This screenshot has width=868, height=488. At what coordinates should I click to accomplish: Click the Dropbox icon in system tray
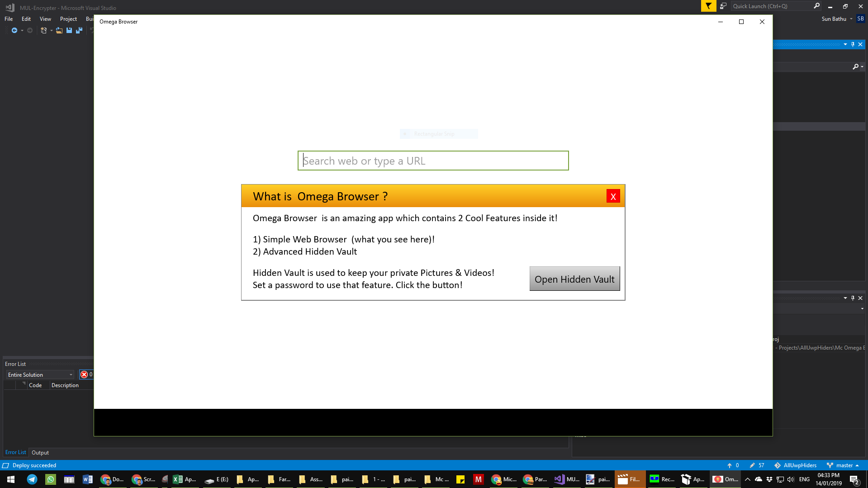769,479
